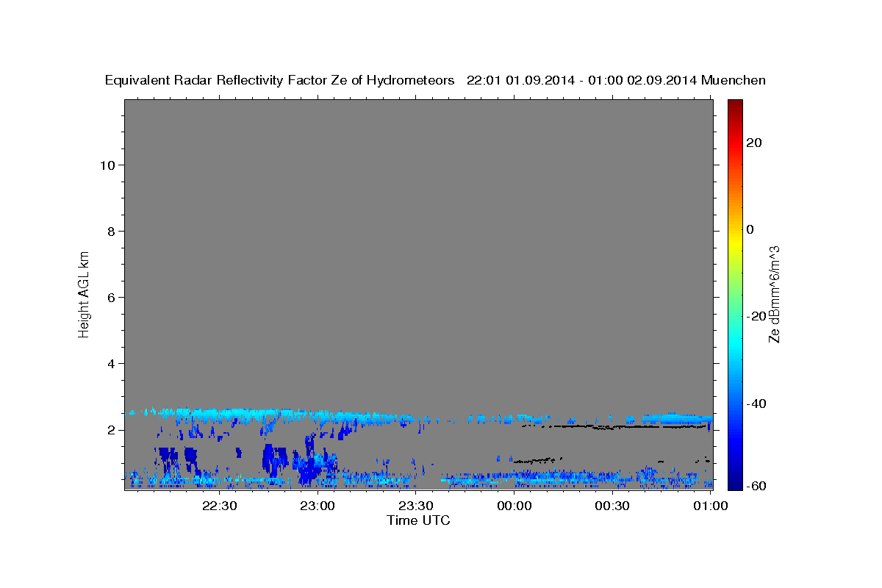The height and width of the screenshot is (588, 882).
Task: Click the 01:00 time tick label
Action: click(711, 506)
